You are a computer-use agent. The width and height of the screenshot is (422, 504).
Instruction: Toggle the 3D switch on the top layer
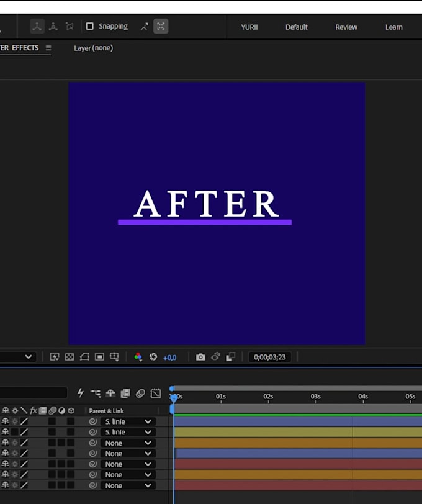click(71, 421)
